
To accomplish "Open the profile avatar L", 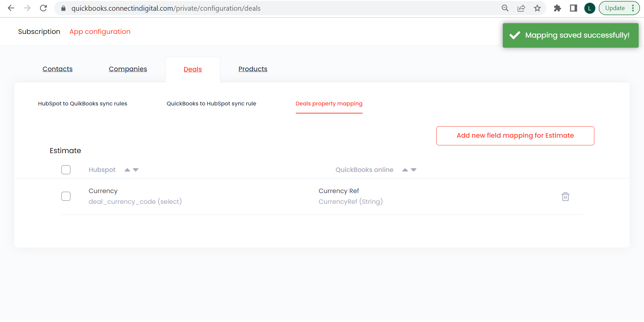I will click(x=590, y=8).
